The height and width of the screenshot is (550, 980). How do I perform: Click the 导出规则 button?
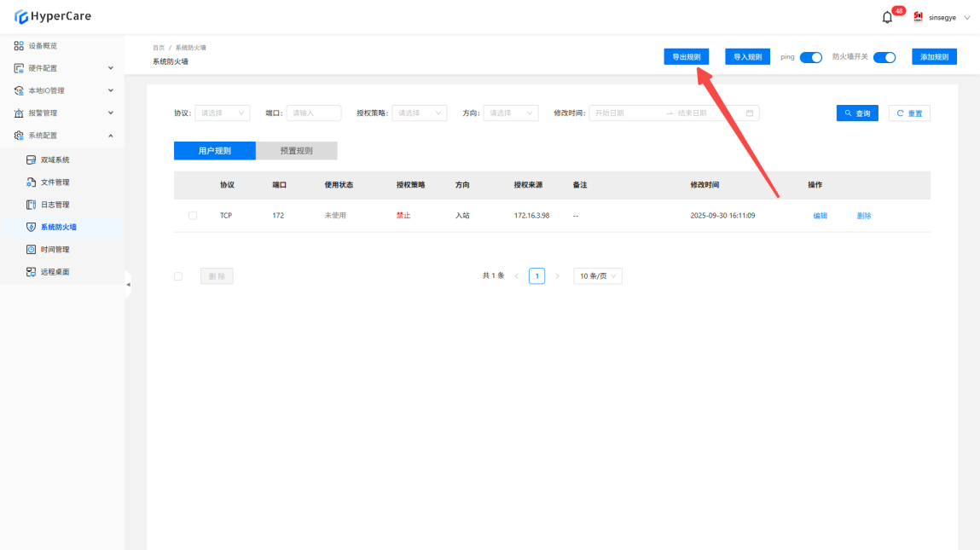[x=687, y=57]
